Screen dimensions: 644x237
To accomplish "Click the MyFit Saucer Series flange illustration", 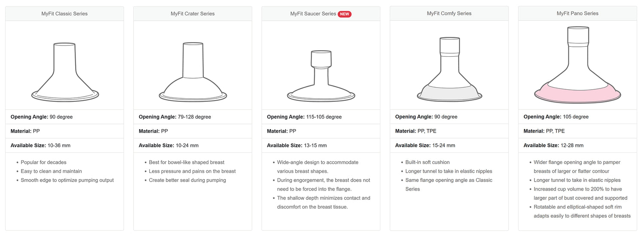I will click(x=321, y=76).
